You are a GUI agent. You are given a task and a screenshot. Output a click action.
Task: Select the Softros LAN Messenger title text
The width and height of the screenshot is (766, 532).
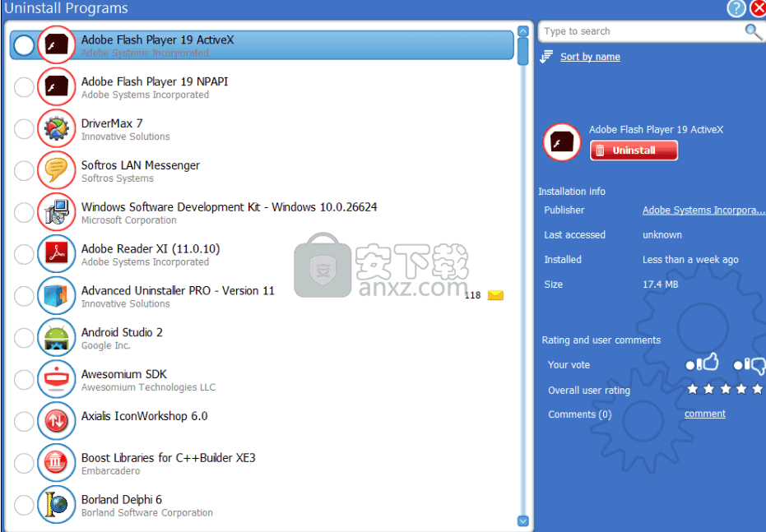point(140,165)
